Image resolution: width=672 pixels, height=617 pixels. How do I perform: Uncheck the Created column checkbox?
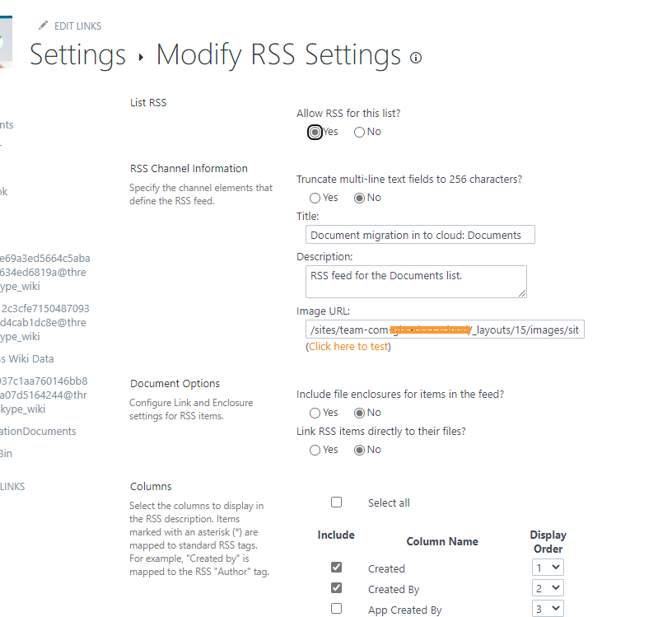point(337,568)
